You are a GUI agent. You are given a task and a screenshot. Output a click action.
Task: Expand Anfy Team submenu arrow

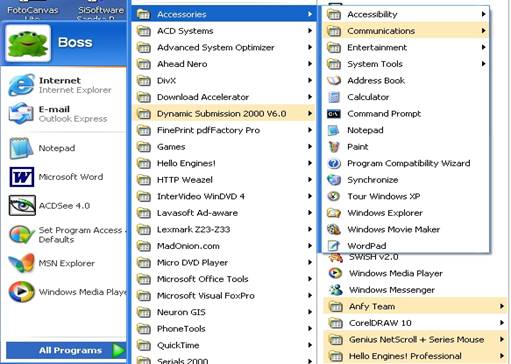[502, 306]
